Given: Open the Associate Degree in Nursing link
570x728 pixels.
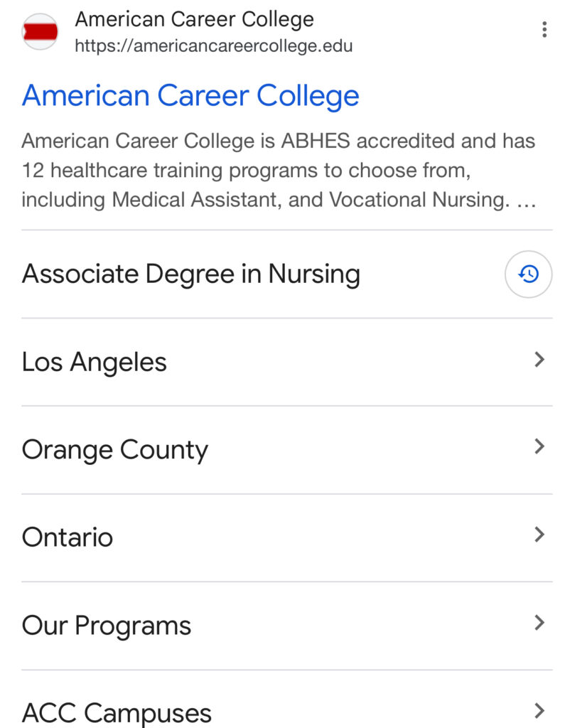Looking at the screenshot, I should (191, 274).
